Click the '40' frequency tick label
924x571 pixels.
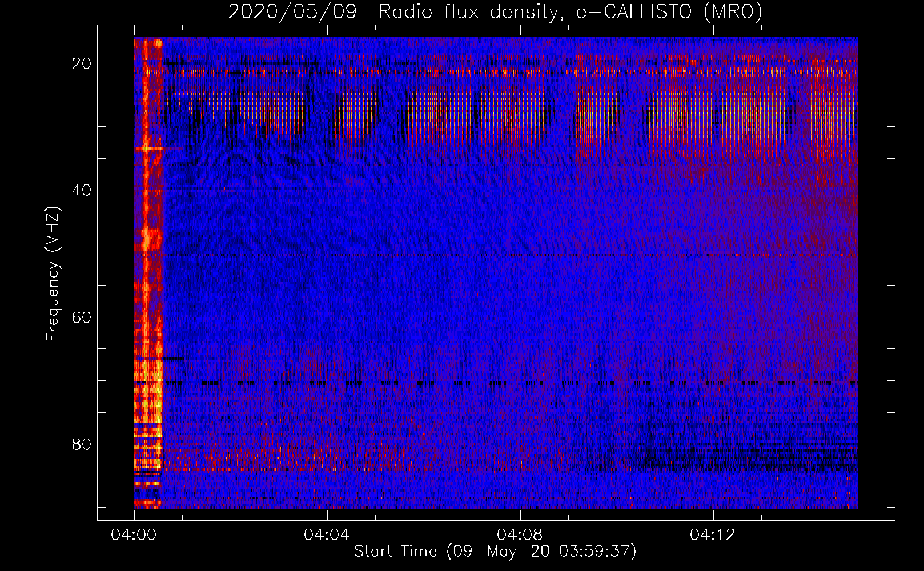[x=82, y=190]
